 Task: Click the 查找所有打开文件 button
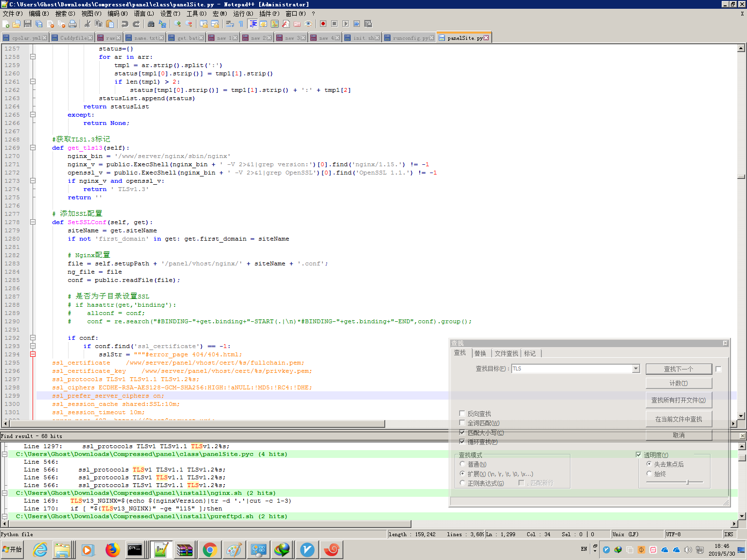pos(679,400)
